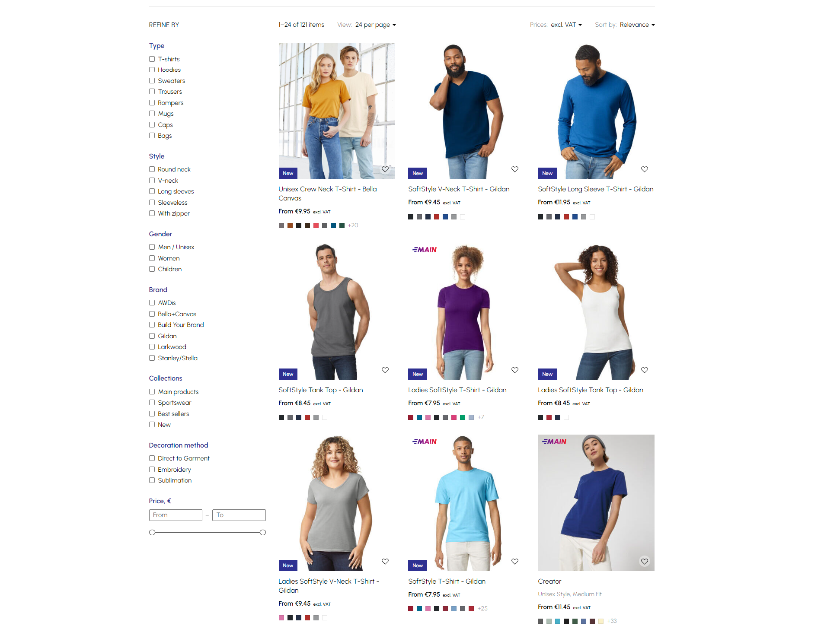840x629 pixels.
Task: Select the royal blue swatch under SoftStyle V-Neck
Action: point(445,217)
